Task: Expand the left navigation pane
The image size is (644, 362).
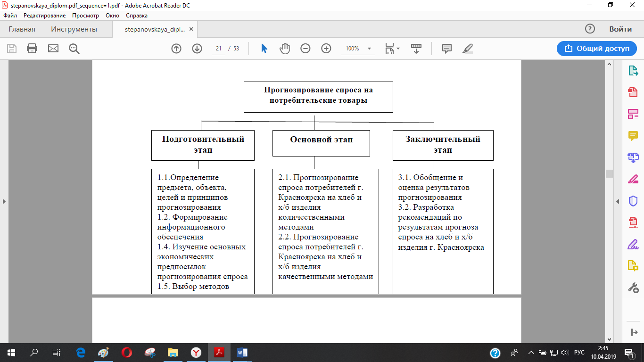Action: click(x=4, y=201)
